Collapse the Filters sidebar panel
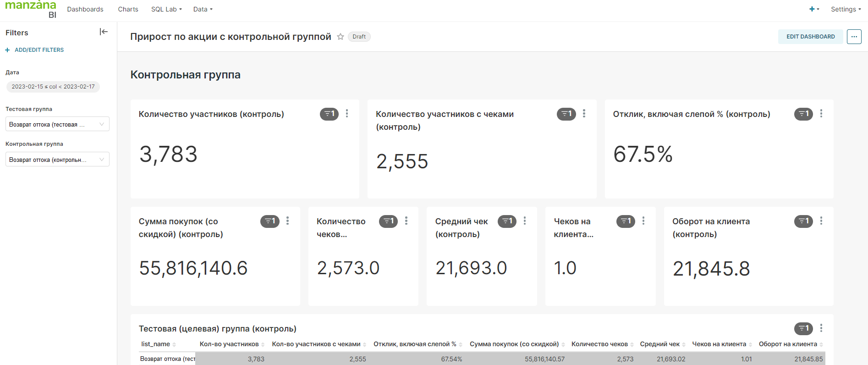 coord(104,32)
